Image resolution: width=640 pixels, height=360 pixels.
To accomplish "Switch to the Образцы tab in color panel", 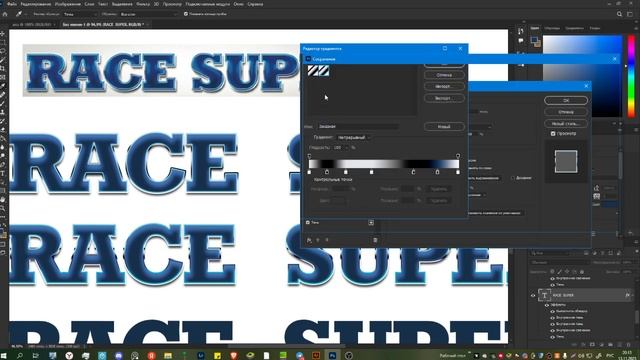I will (552, 28).
